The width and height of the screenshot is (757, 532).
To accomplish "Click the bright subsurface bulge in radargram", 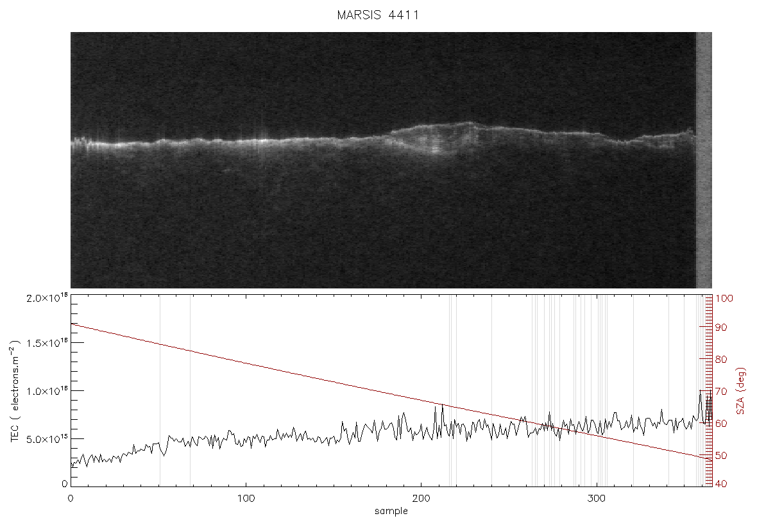I will coord(435,138).
